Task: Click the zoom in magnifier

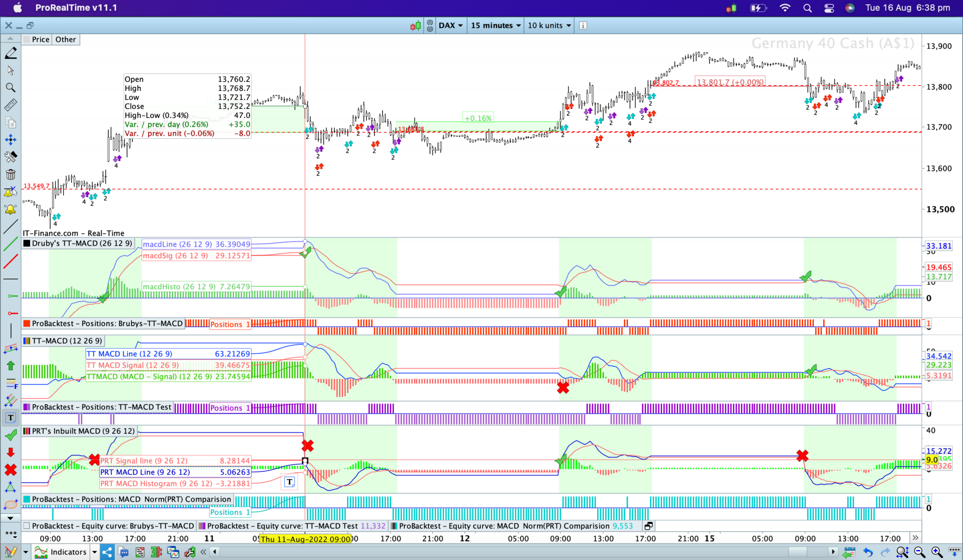Action: 937,552
